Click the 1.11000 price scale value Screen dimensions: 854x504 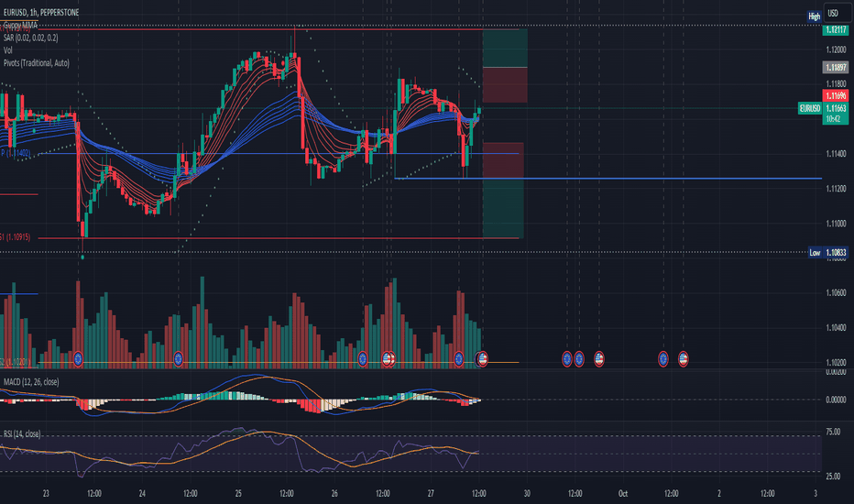point(836,224)
